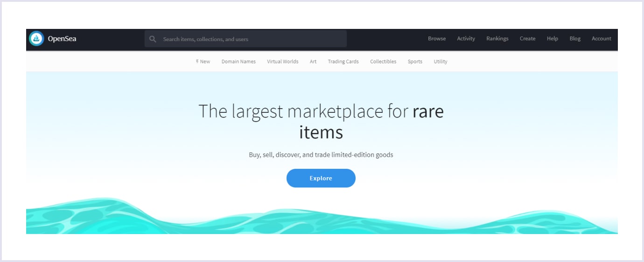The height and width of the screenshot is (262, 644).
Task: Click the OpenSea ship logo icon
Action: pos(36,39)
